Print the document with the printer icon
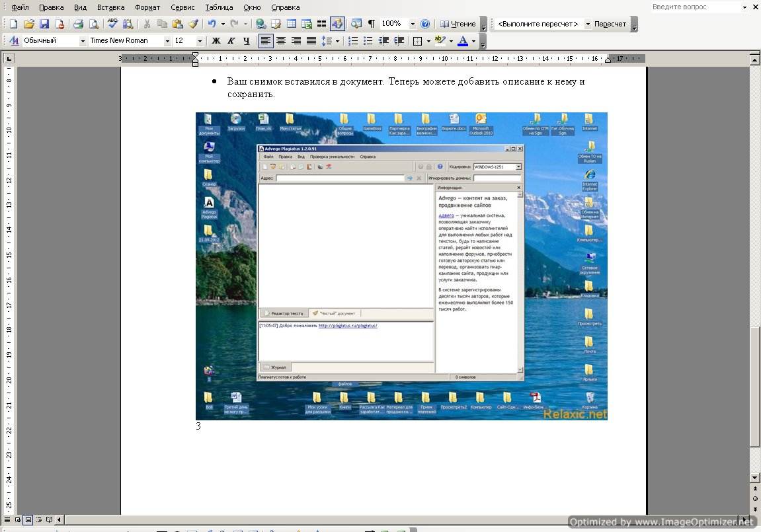This screenshot has height=532, width=761. tap(78, 24)
